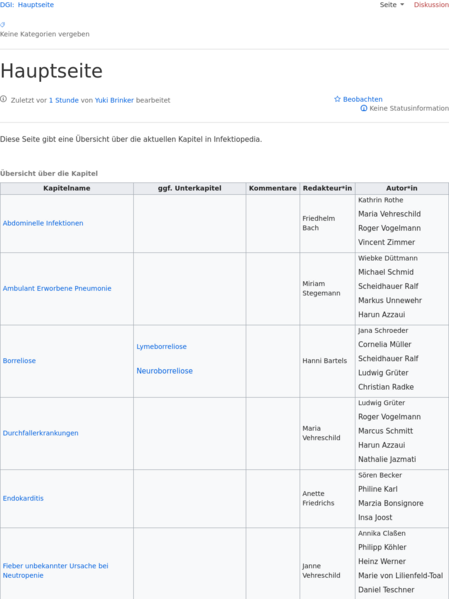Open Yuki Brinker's user page

pyautogui.click(x=114, y=100)
